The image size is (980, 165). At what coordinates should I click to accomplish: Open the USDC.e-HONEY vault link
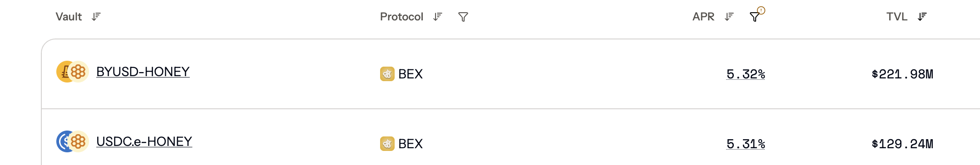(x=144, y=141)
